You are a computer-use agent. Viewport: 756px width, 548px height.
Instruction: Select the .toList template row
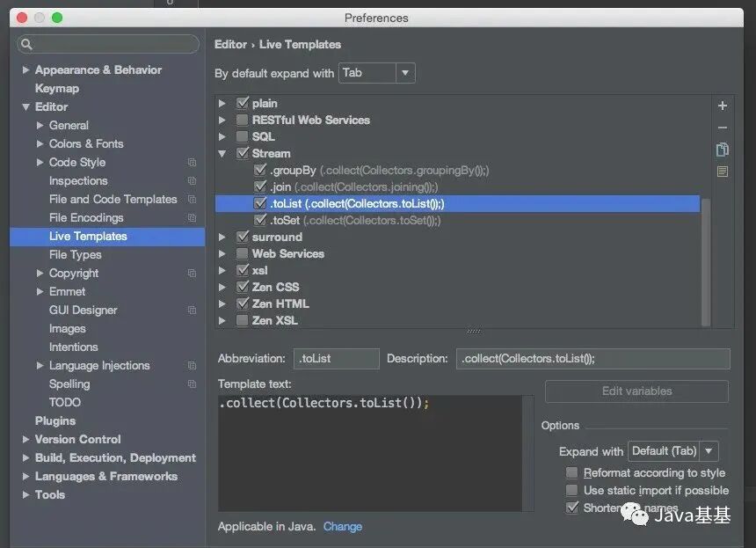pyautogui.click(x=457, y=203)
